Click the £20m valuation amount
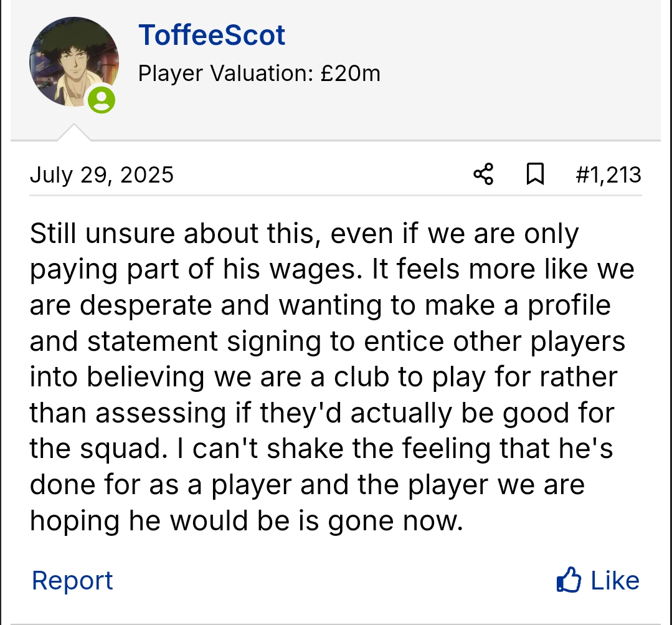This screenshot has height=625, width=672. pos(351,74)
